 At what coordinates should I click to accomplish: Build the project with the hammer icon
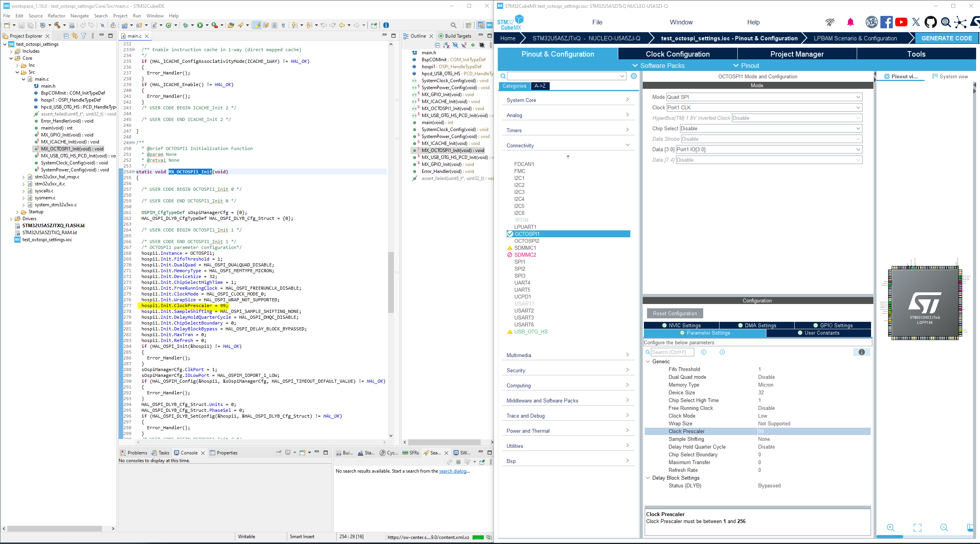tap(57, 25)
